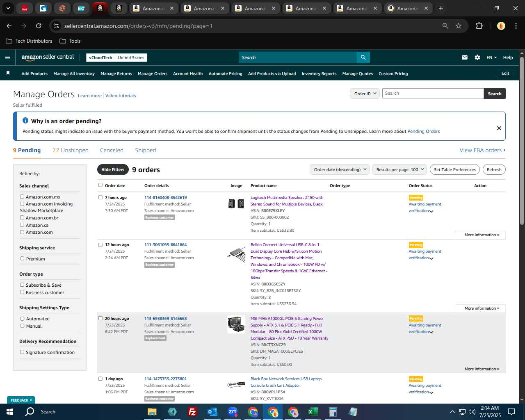Open the Chrome three-dot menu

tap(515, 26)
